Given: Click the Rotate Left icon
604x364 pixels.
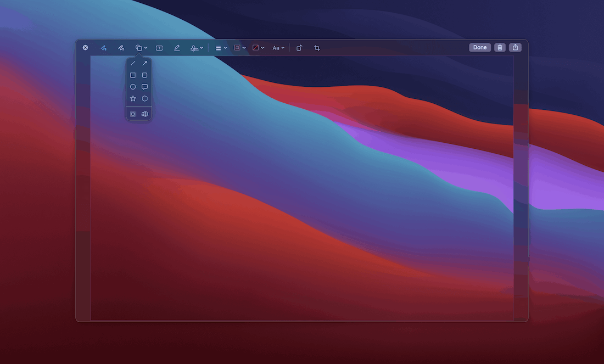Looking at the screenshot, I should [299, 48].
